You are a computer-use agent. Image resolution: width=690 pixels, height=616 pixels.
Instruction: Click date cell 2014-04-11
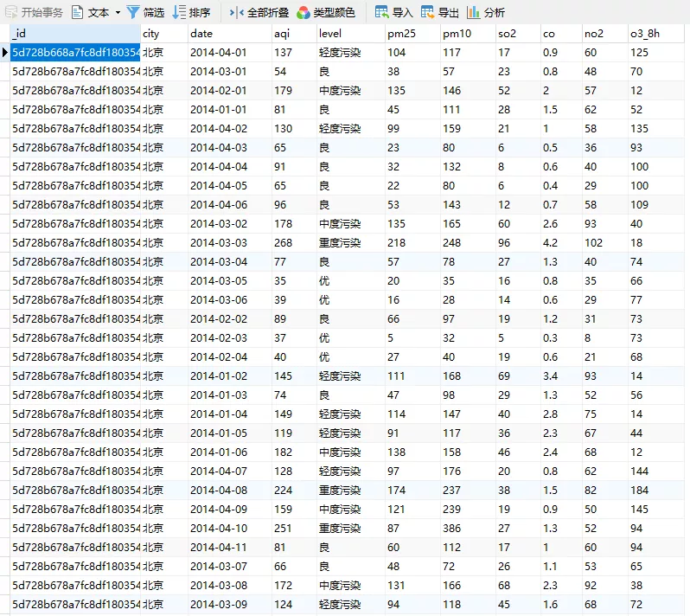(230, 547)
